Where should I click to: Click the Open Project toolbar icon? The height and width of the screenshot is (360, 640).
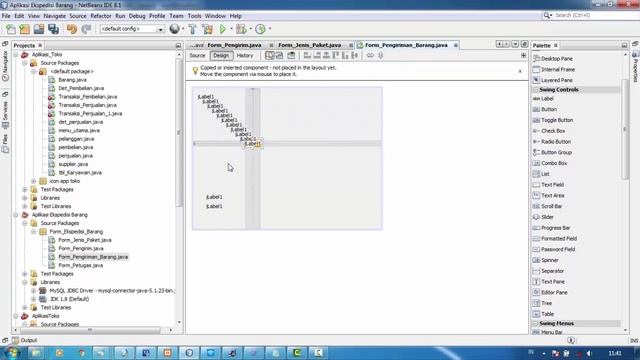click(39, 29)
